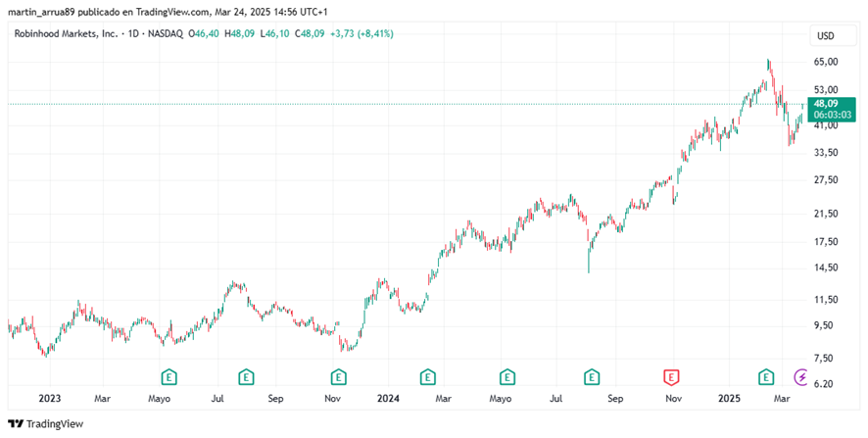The width and height of the screenshot is (868, 438).
Task: Click the earnings marker above Nov 2023
Action: click(338, 376)
